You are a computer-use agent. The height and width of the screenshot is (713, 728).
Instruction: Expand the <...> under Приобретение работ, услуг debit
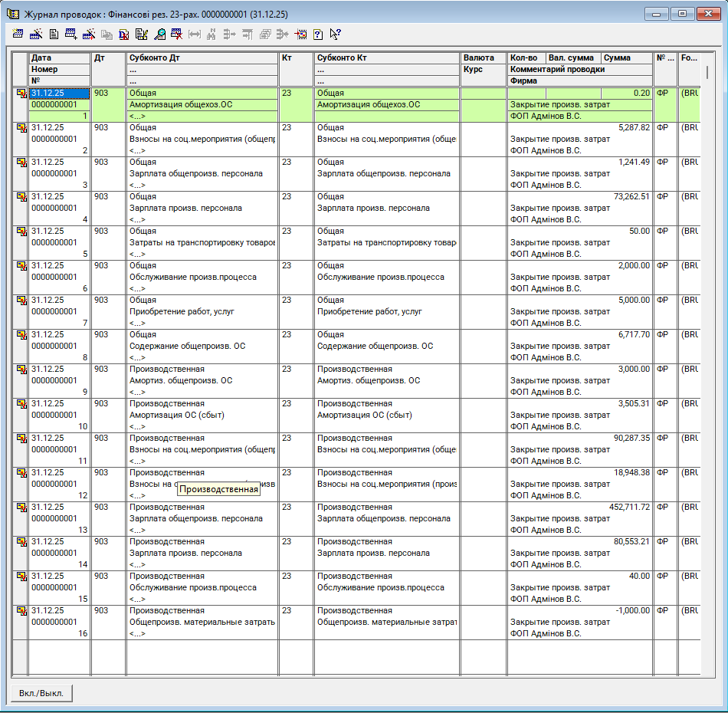click(137, 323)
